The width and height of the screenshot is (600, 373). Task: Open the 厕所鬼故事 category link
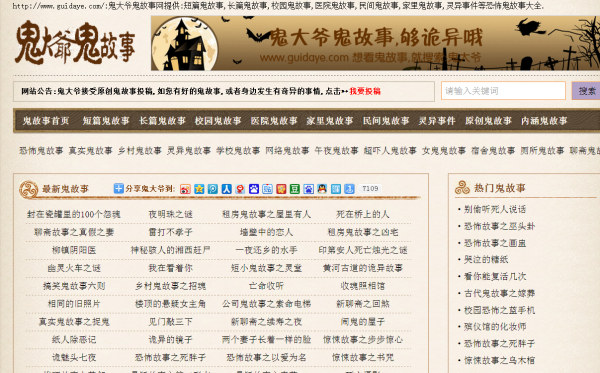542,151
